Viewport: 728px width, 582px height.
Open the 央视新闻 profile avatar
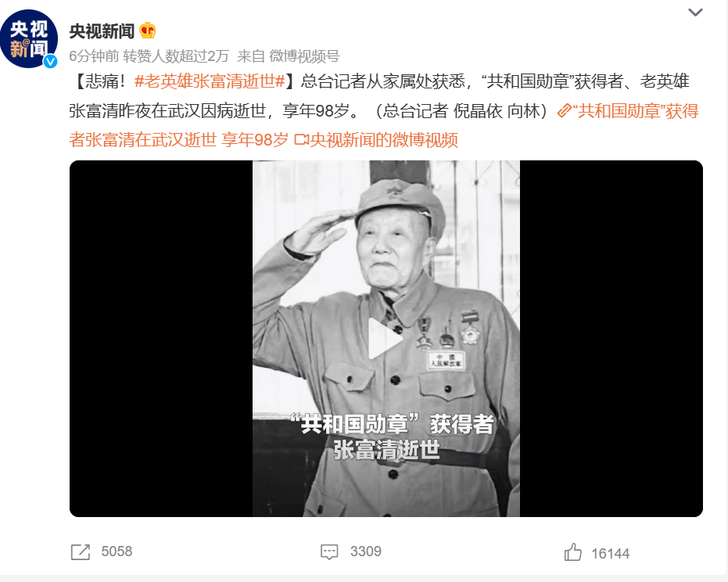click(x=29, y=39)
